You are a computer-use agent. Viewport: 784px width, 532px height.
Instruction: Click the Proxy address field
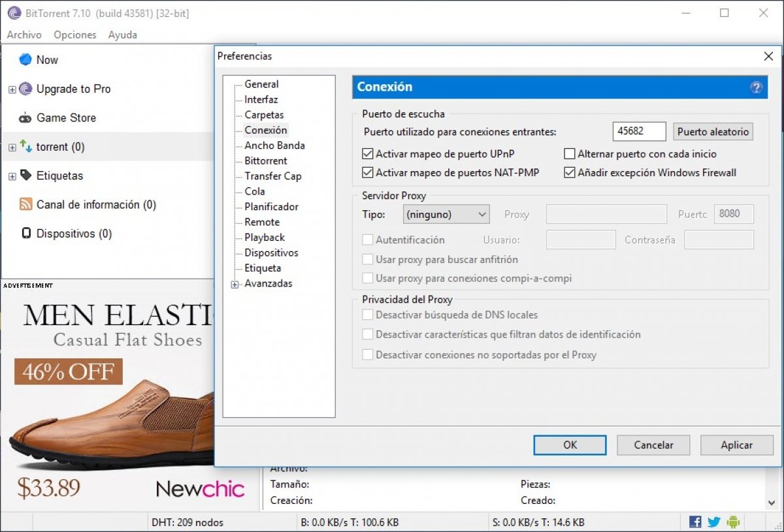coord(606,214)
